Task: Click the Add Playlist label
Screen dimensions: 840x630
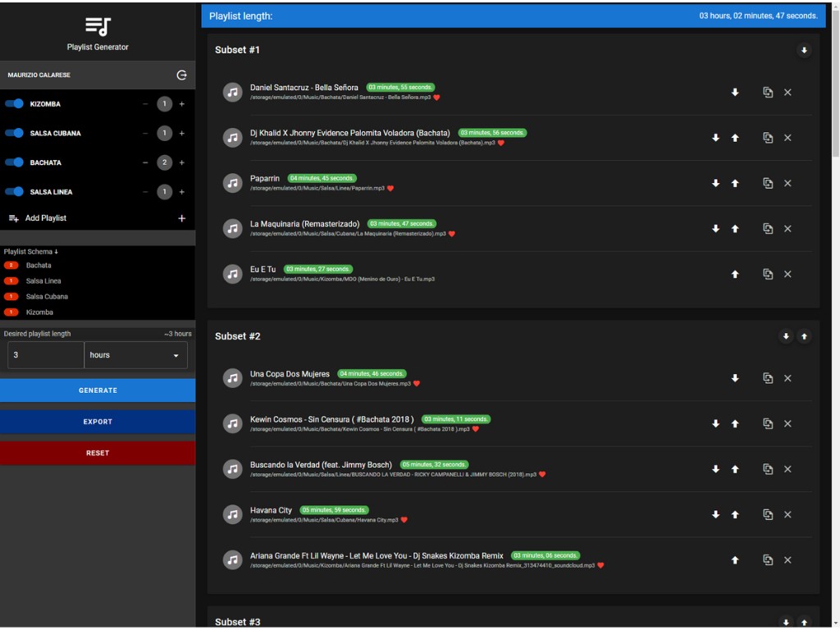Action: [46, 218]
